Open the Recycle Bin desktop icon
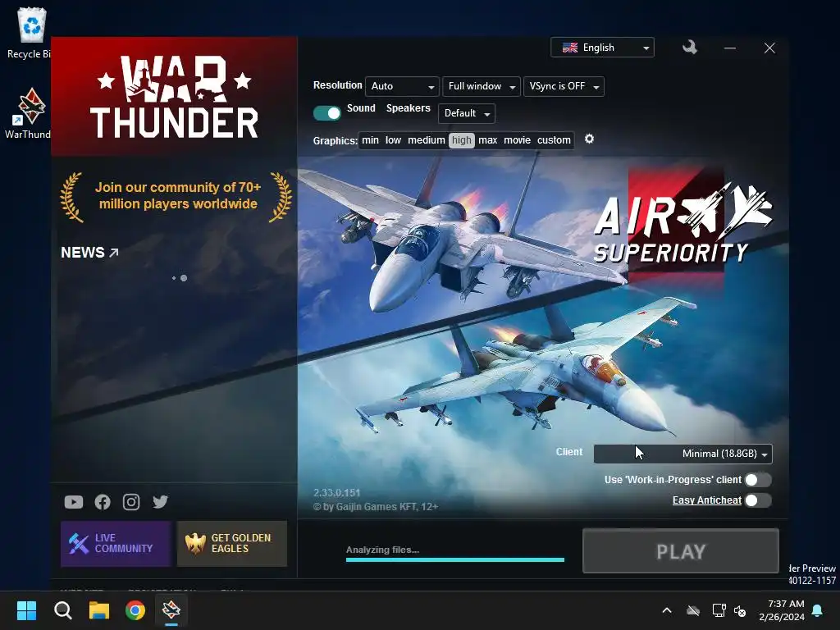 tap(30, 33)
